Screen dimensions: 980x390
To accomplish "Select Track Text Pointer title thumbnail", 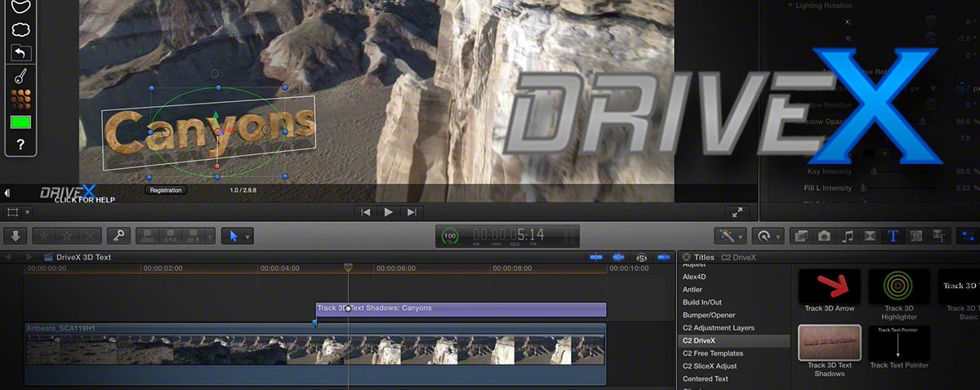I will coord(899,342).
